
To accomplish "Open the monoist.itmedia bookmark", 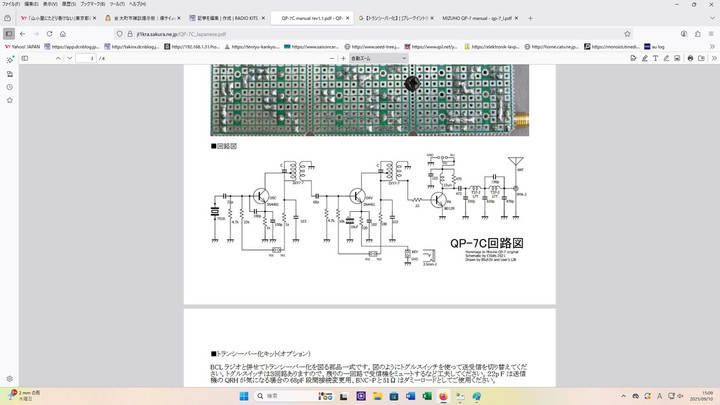I will (x=611, y=47).
